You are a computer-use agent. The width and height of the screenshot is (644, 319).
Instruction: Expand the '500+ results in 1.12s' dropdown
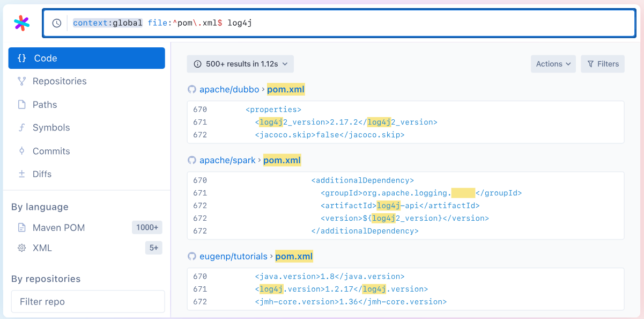coord(240,63)
